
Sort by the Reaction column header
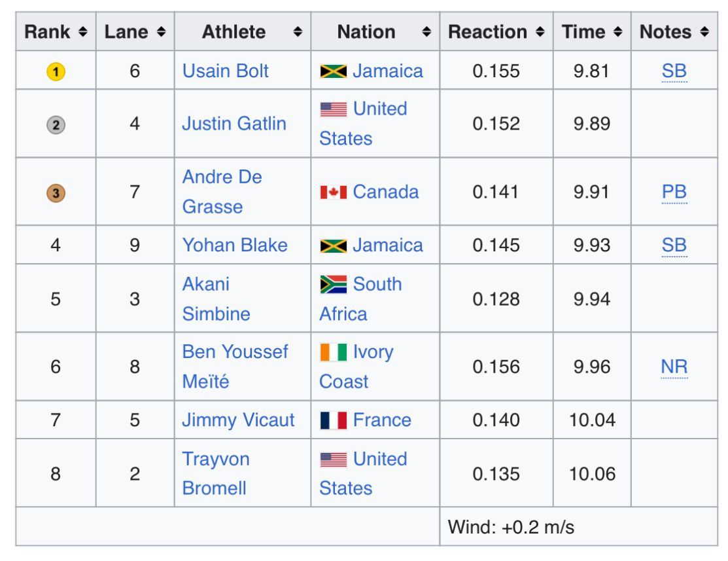click(487, 32)
